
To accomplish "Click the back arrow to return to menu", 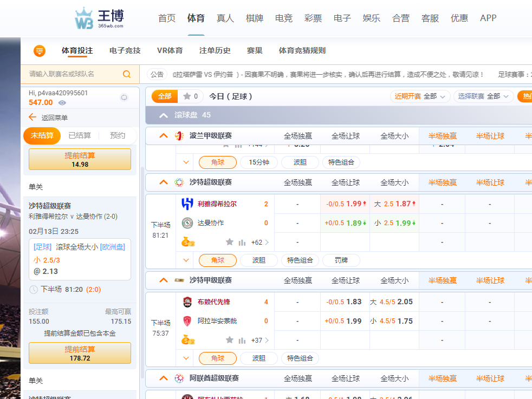I will coord(33,117).
